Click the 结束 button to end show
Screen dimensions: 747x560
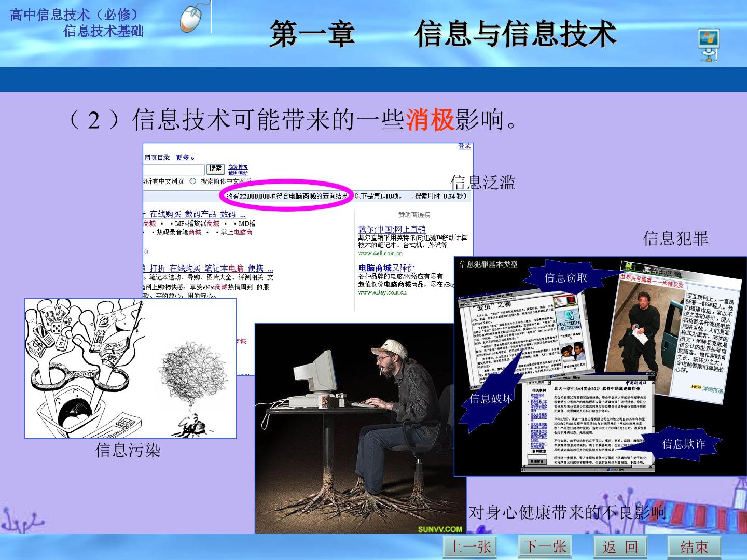tap(694, 547)
